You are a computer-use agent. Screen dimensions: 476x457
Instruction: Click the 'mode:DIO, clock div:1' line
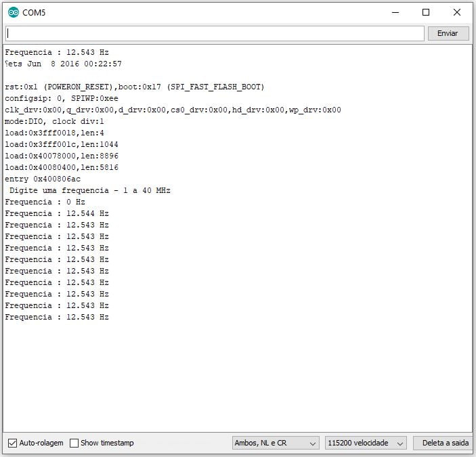54,121
